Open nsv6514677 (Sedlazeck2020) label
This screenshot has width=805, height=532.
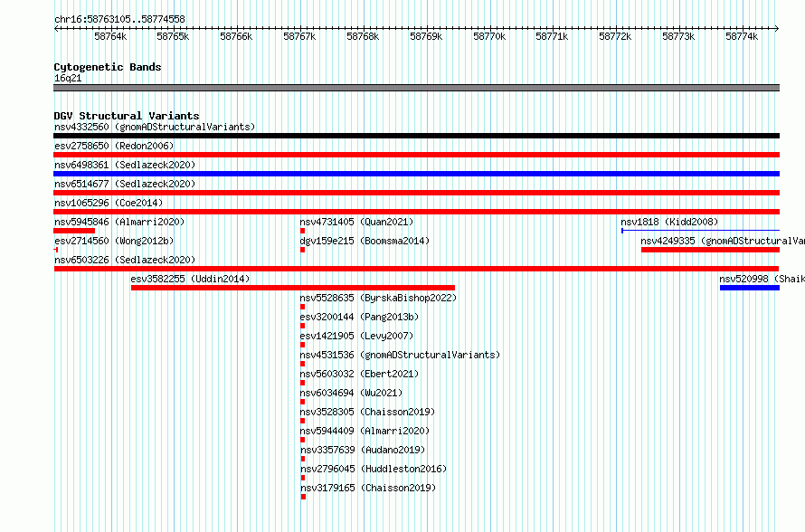[x=125, y=184]
